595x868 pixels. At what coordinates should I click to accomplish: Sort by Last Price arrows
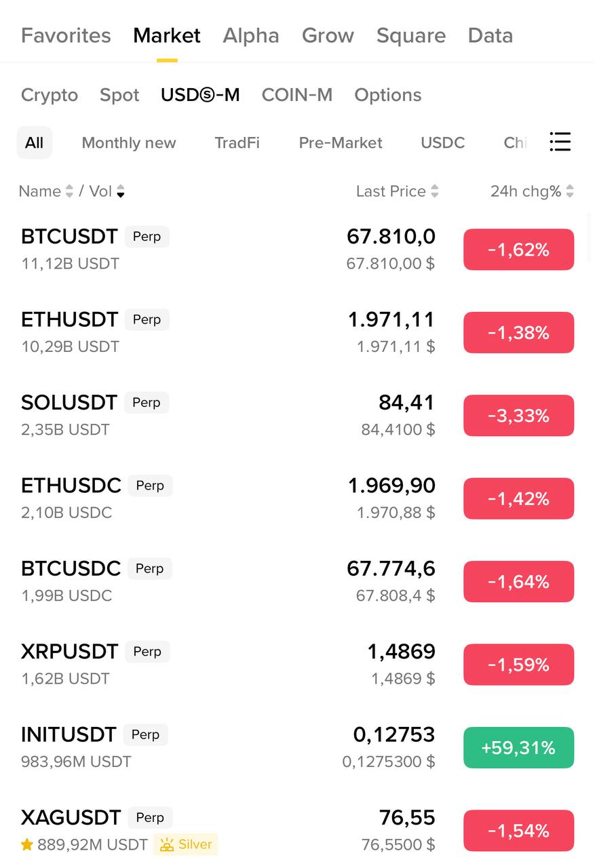[434, 192]
